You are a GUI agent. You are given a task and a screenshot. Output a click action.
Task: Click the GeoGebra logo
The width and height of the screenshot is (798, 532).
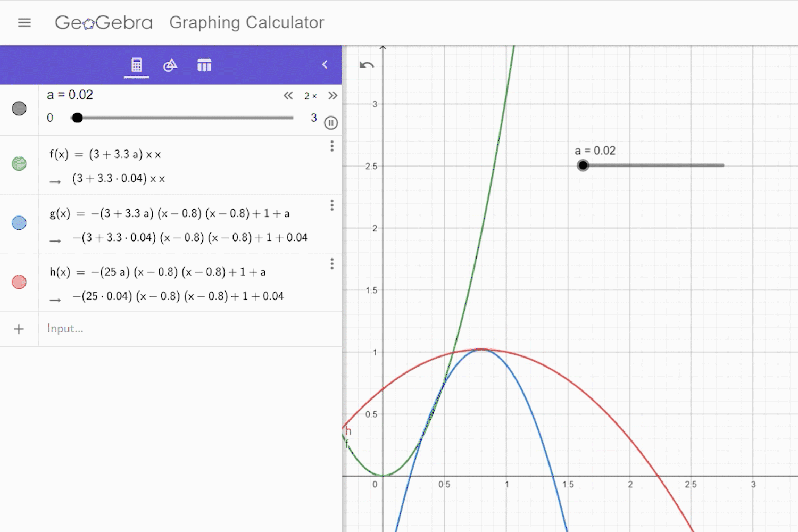click(x=104, y=22)
